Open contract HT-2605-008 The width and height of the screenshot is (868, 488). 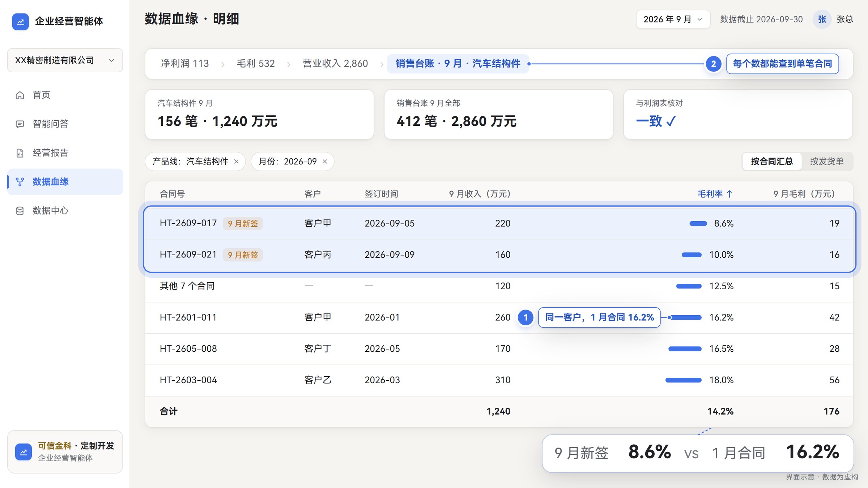[x=188, y=349]
